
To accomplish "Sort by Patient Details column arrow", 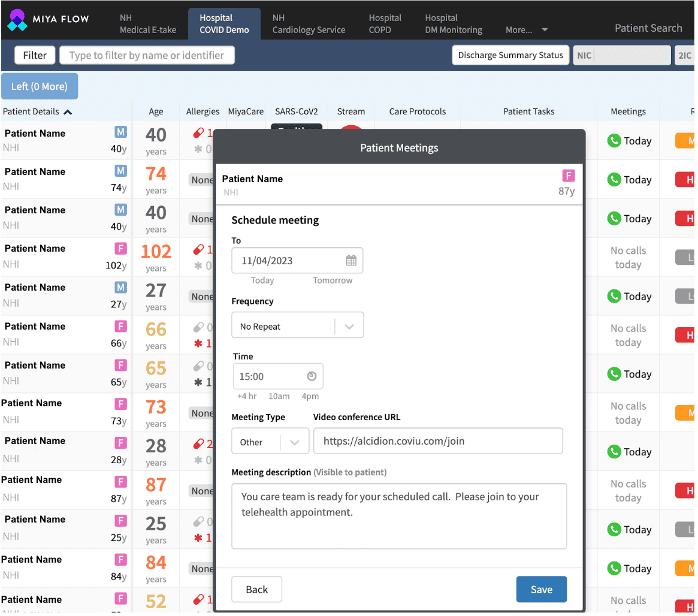I will click(x=68, y=111).
